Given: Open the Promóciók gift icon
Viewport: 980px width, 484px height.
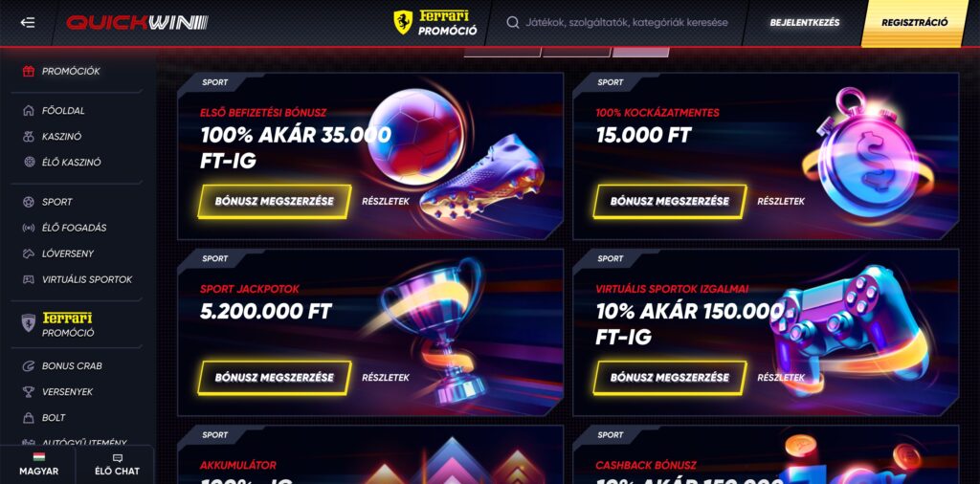Looking at the screenshot, I should pos(28,71).
